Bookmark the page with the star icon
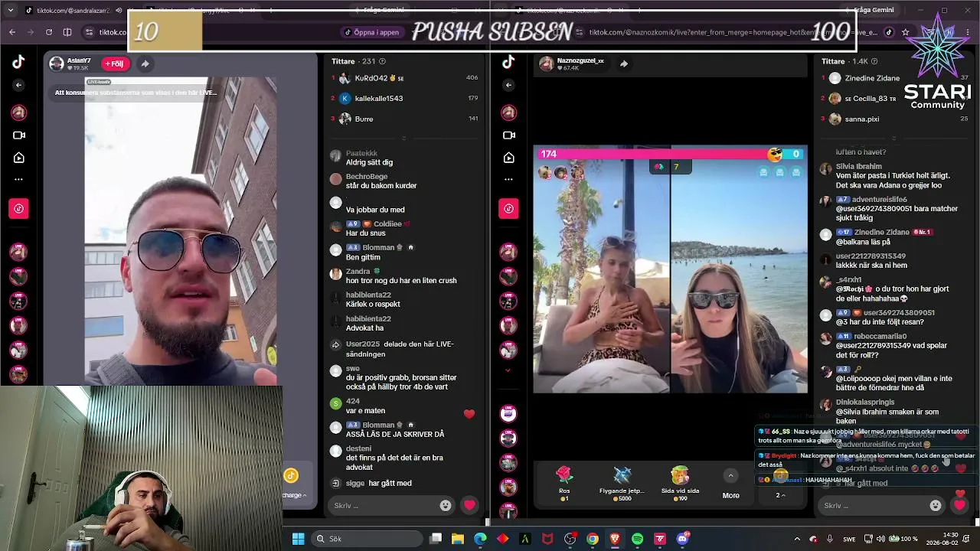Screen dimensions: 980x551 (906, 32)
